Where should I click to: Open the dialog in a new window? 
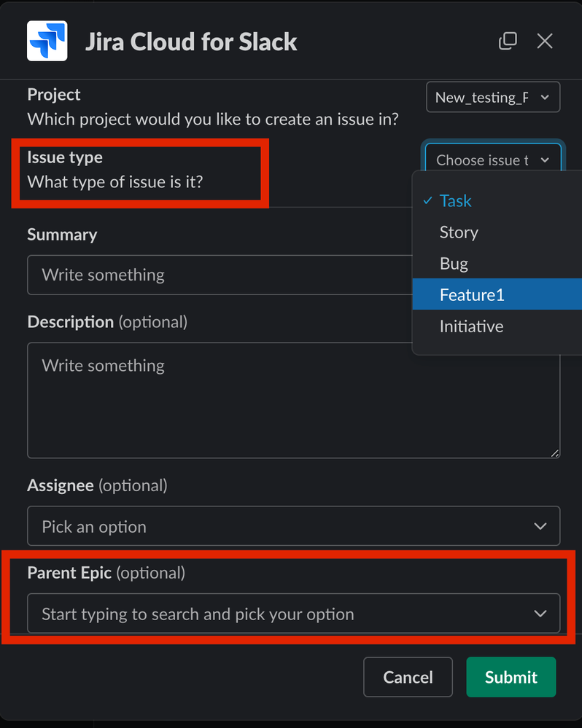[508, 41]
